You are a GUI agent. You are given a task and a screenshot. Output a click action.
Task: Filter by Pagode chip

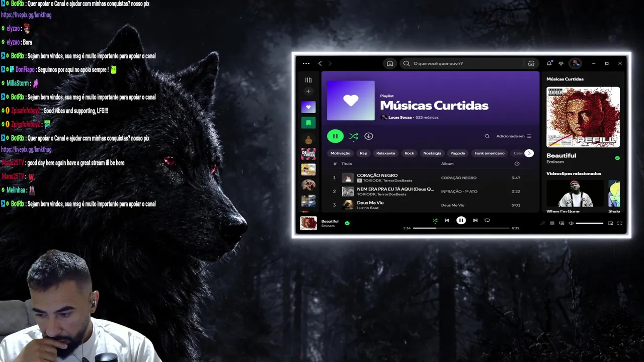click(458, 153)
